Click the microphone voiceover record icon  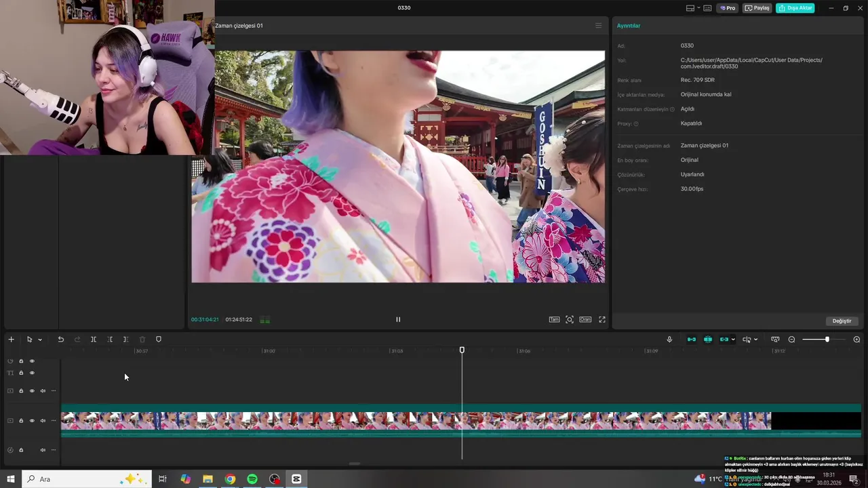coord(669,340)
